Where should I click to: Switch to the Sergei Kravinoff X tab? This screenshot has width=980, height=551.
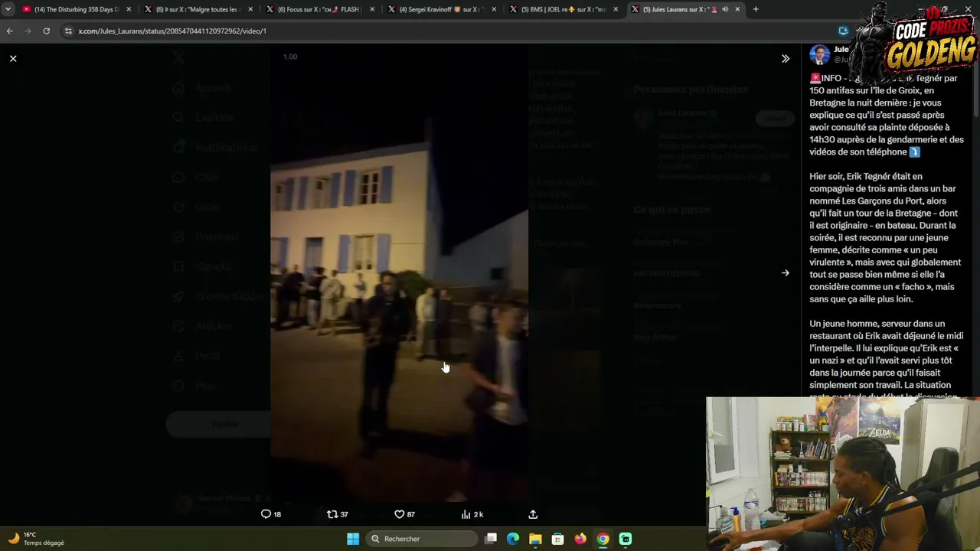click(442, 9)
